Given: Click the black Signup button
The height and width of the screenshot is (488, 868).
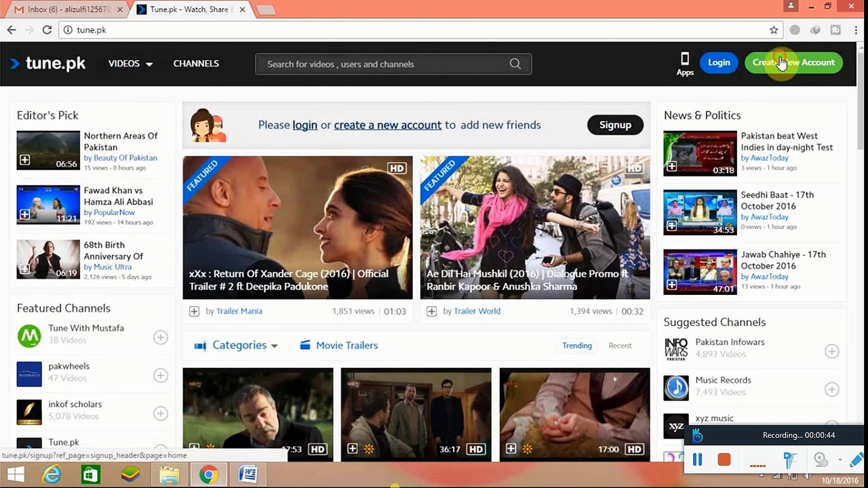Looking at the screenshot, I should click(x=615, y=125).
